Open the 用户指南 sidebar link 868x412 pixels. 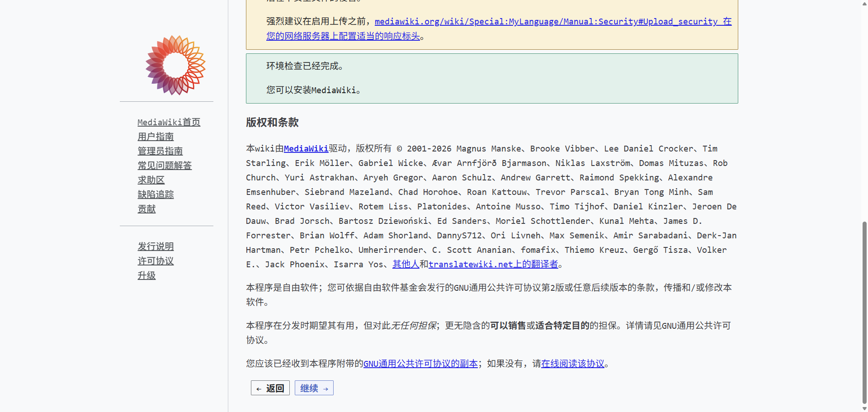(156, 137)
